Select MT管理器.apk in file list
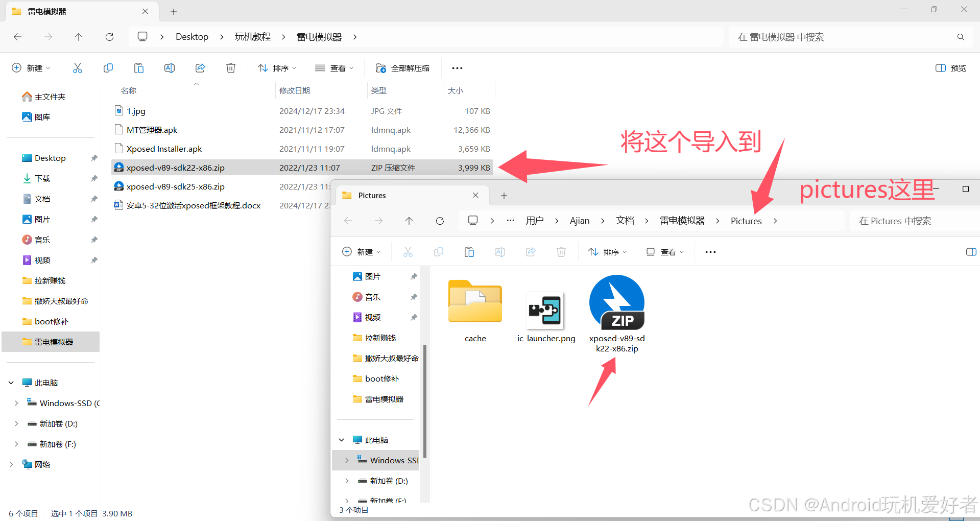The width and height of the screenshot is (980, 521). (302, 130)
